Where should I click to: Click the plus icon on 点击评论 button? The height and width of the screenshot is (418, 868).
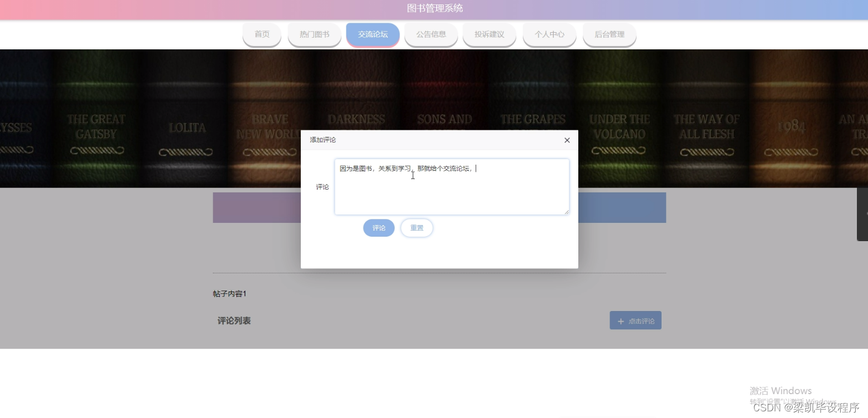point(620,320)
